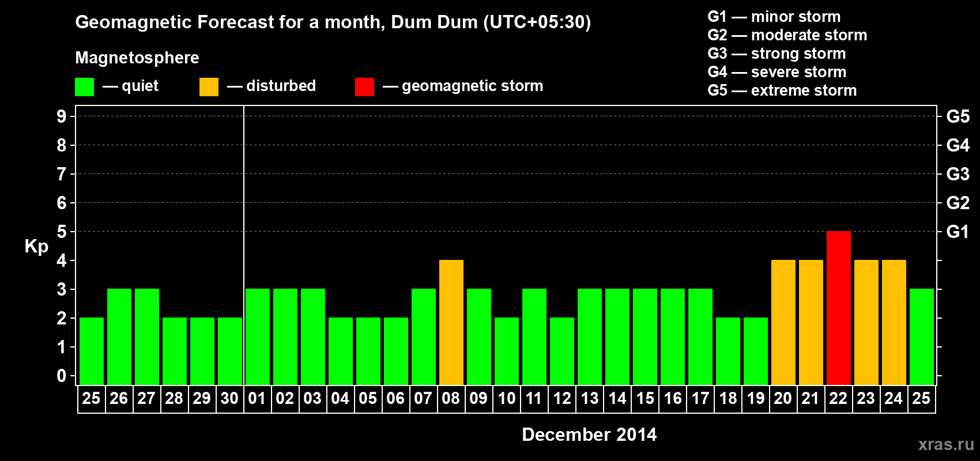This screenshot has width=980, height=461.
Task: Select the "G2" label on the right axis
Action: (958, 203)
